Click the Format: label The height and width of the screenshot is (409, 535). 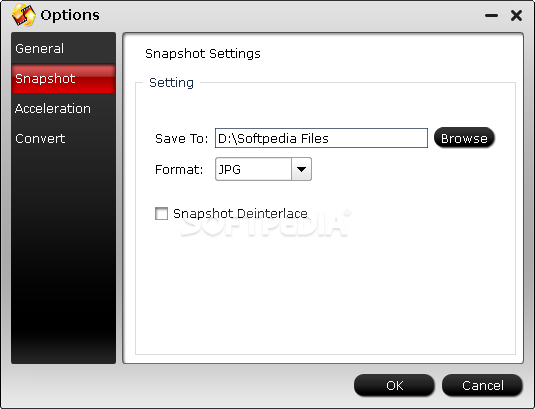pos(179,169)
